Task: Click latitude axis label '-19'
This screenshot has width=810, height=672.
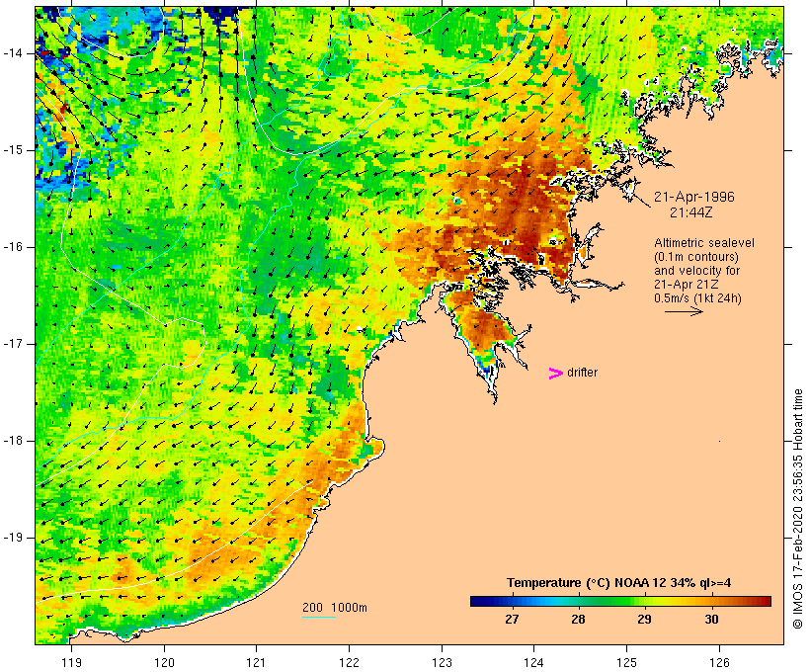Action: tap(13, 538)
